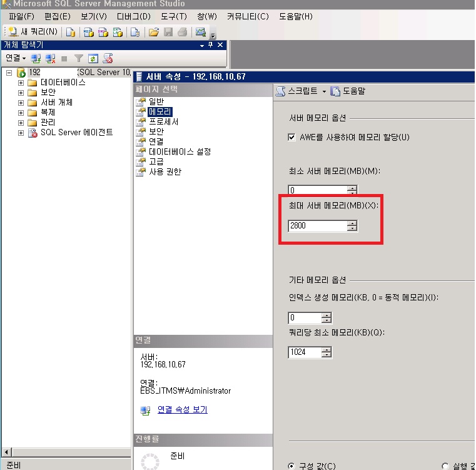Expand the 보안 node in Object Explorer

21,93
